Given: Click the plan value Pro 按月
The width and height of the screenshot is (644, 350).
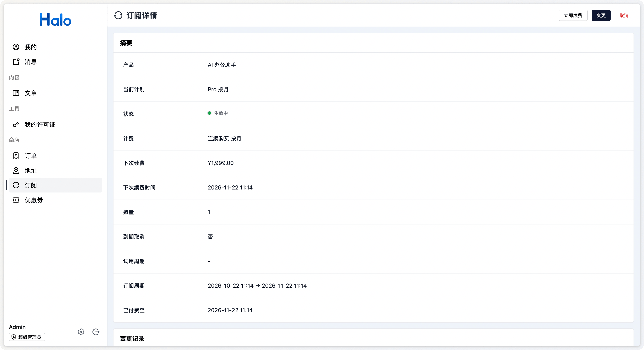Looking at the screenshot, I should [218, 90].
